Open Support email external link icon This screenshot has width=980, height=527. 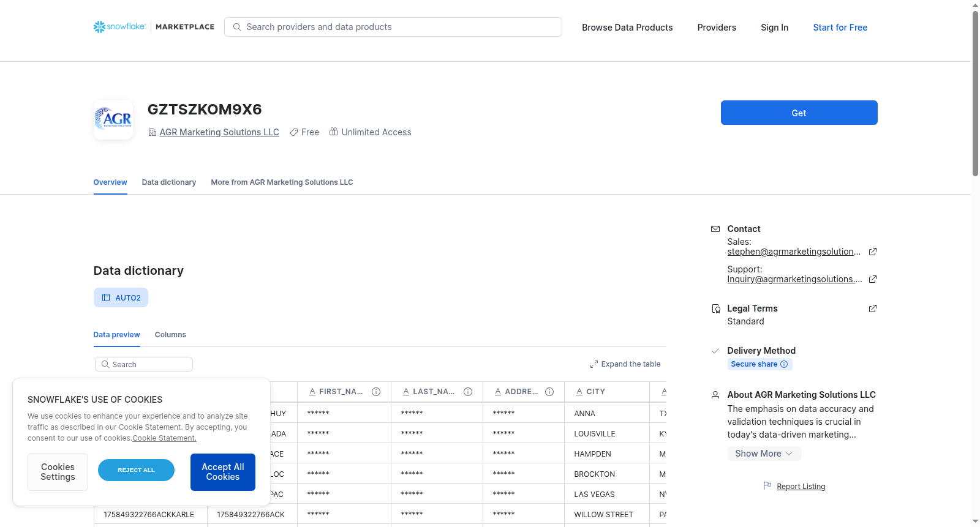coord(873,279)
